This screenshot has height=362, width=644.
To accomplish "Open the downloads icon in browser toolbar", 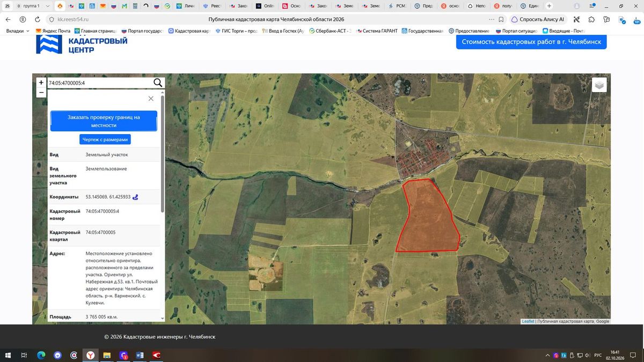I will point(636,19).
